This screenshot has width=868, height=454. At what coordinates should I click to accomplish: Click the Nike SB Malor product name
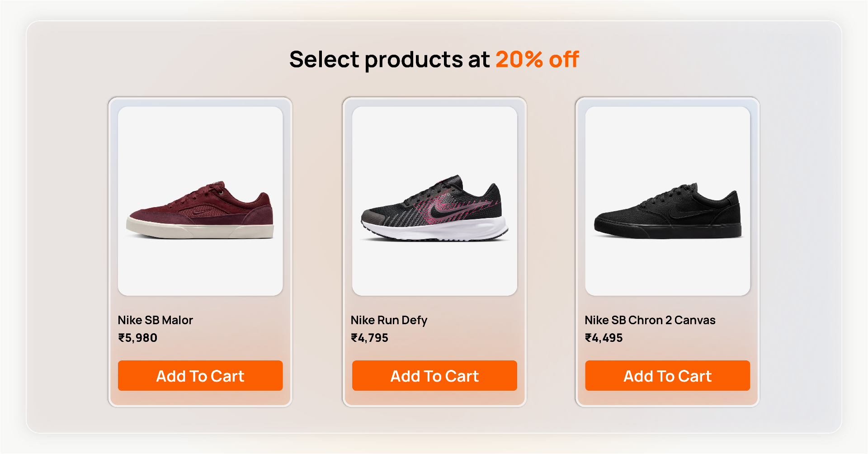155,320
